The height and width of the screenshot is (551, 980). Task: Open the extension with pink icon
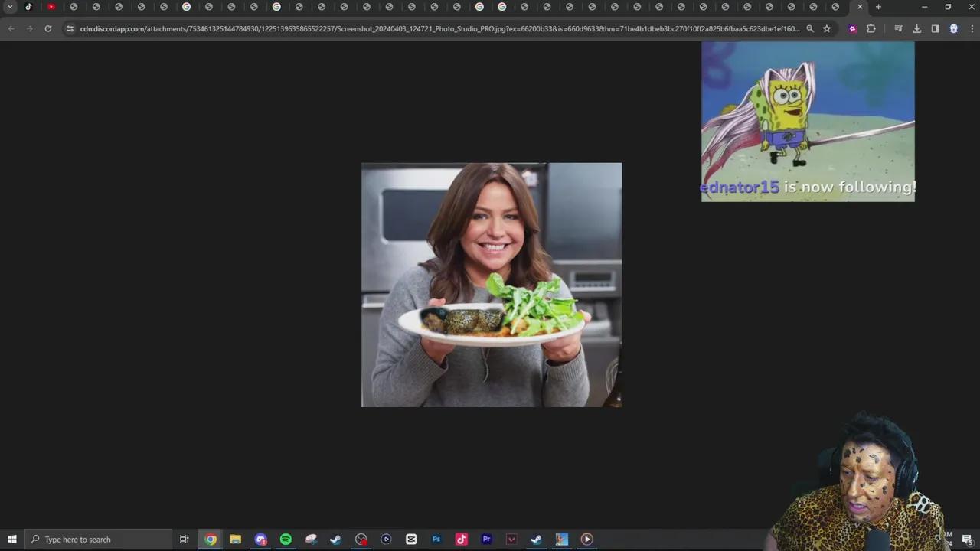[x=852, y=28]
